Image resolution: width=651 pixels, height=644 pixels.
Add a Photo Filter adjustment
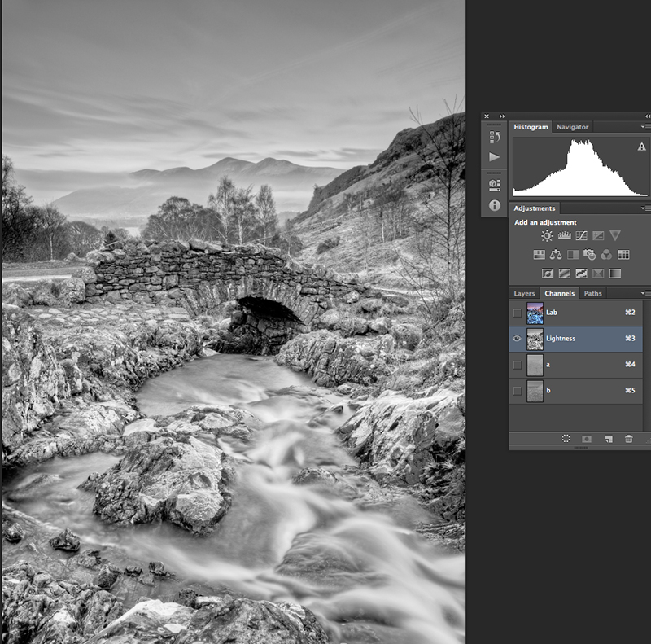[589, 255]
